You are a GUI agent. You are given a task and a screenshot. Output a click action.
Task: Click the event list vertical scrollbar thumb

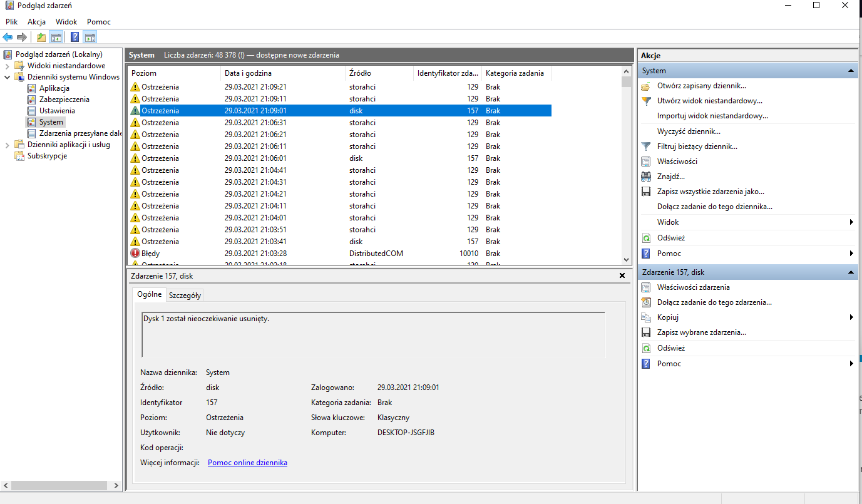[626, 81]
